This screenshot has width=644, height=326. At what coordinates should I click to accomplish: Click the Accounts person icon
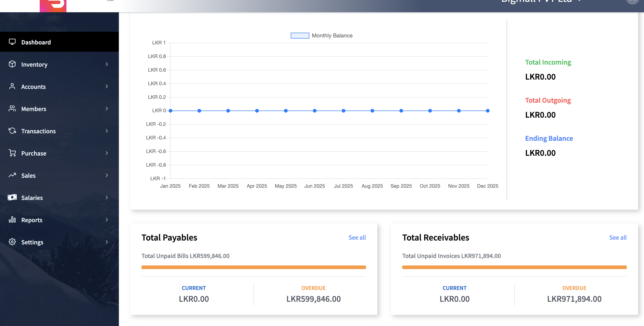click(x=12, y=86)
